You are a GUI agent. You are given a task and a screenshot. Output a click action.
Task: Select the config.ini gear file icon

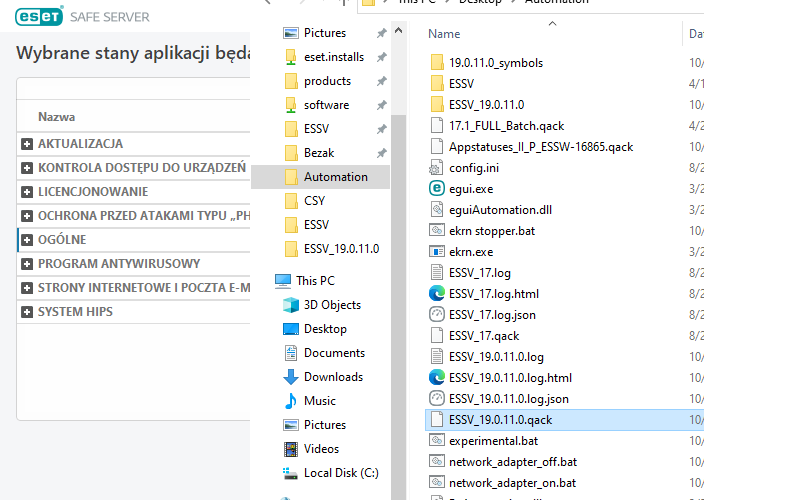coord(436,168)
